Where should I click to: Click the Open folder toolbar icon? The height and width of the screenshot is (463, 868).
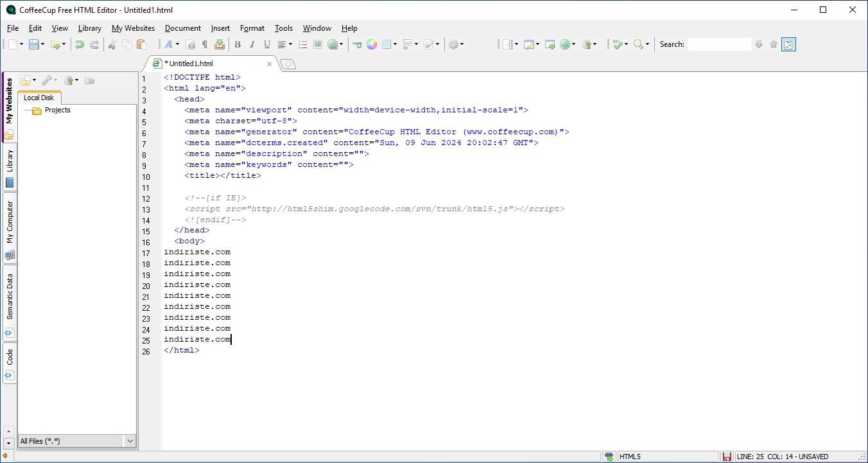[x=55, y=44]
